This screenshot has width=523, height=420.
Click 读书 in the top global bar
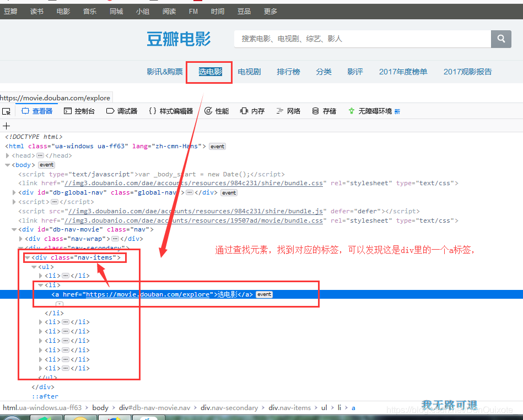click(37, 12)
